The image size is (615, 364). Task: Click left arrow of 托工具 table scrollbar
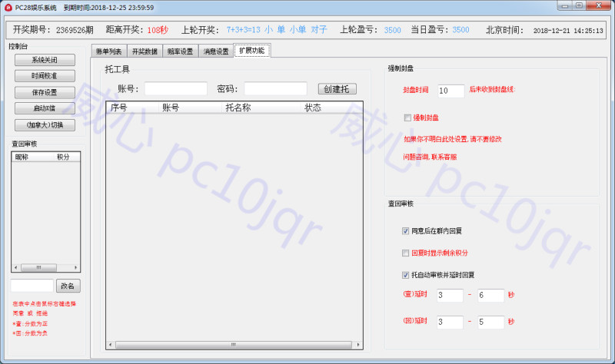point(111,345)
